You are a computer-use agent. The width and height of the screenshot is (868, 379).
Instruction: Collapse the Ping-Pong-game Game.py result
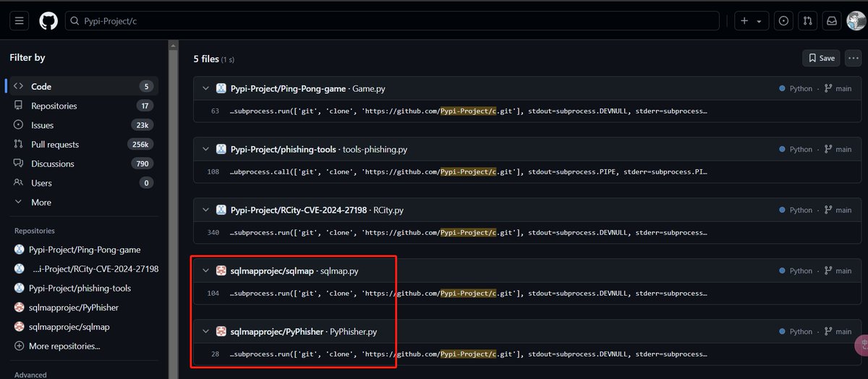[205, 88]
